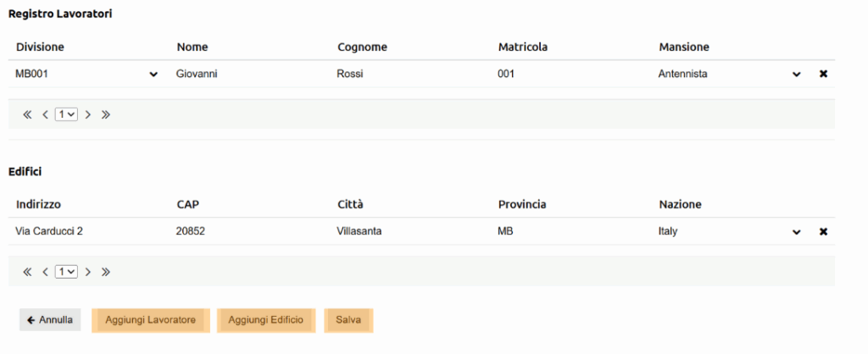Go to previous page of Edifici table
The image size is (868, 354).
[x=46, y=272]
